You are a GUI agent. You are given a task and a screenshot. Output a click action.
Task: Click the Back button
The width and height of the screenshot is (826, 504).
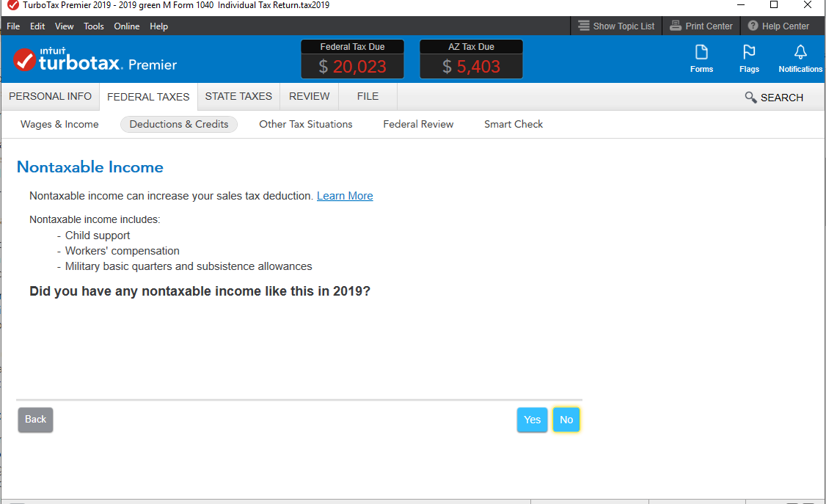35,420
